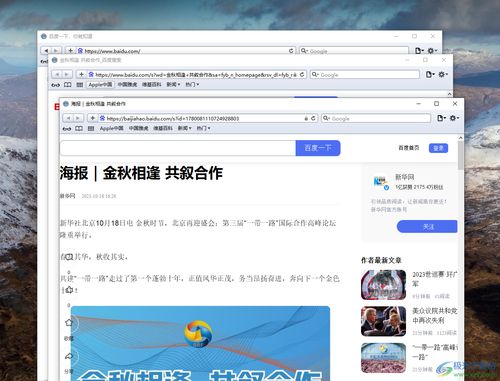500x381 pixels.
Task: Reload the middle window's Baidu search page
Action: point(302,74)
